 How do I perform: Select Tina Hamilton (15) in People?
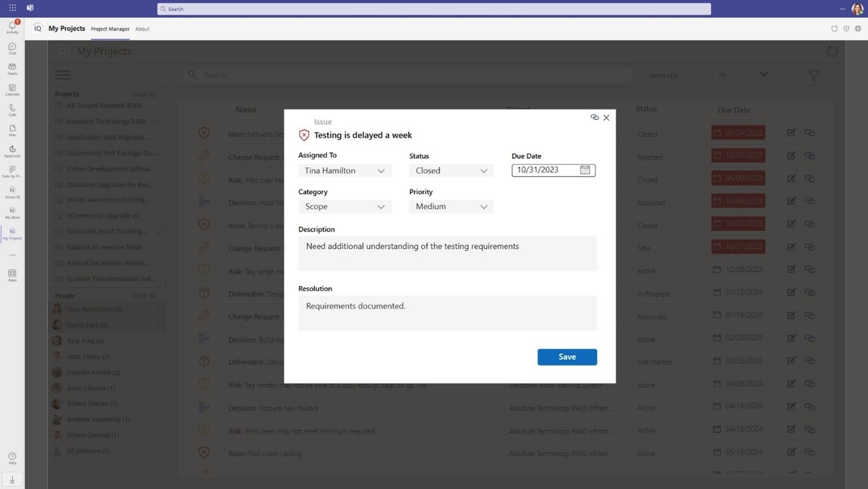point(106,309)
